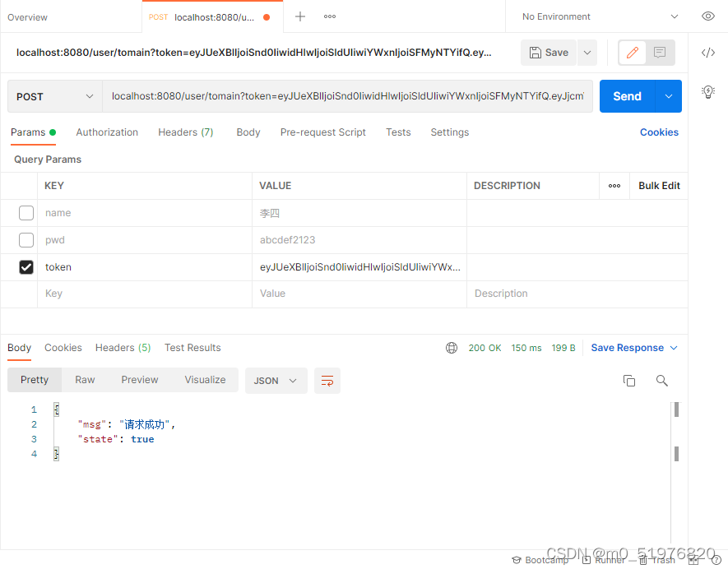The width and height of the screenshot is (728, 569).
Task: Open the code snippet panel icon
Action: pyautogui.click(x=707, y=53)
